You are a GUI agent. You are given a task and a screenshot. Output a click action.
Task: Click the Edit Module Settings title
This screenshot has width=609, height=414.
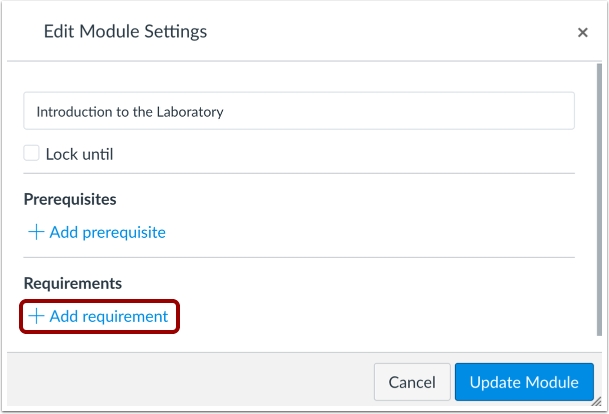(125, 32)
